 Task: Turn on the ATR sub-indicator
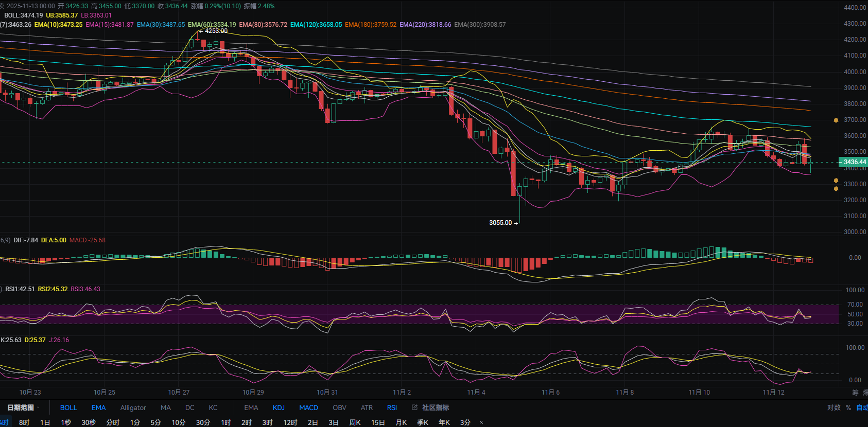pyautogui.click(x=367, y=407)
